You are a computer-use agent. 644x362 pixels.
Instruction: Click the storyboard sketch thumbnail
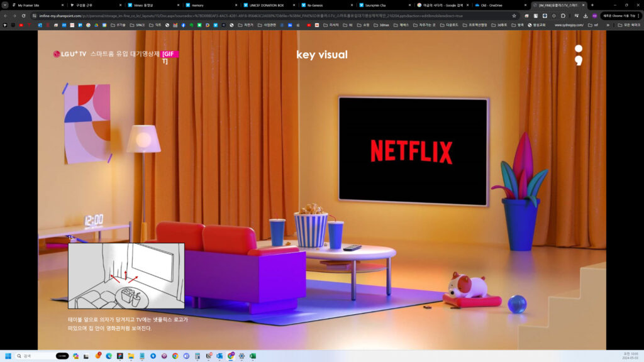tap(126, 276)
